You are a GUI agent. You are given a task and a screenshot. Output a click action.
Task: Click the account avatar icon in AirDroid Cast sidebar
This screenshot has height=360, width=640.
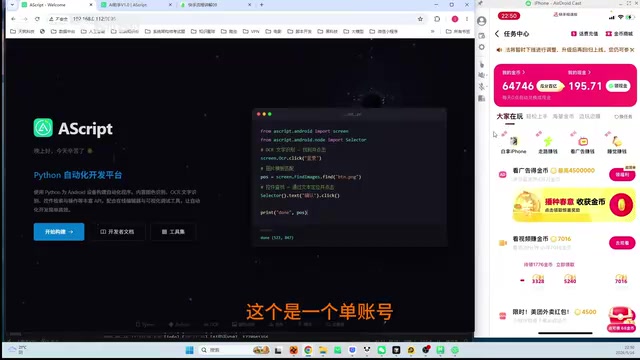[x=482, y=21]
